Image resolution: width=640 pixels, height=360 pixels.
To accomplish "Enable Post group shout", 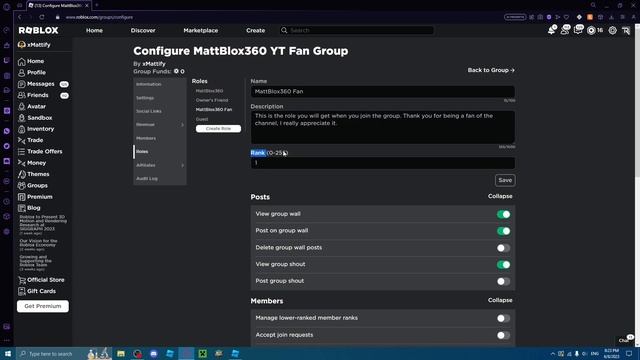I will (503, 281).
